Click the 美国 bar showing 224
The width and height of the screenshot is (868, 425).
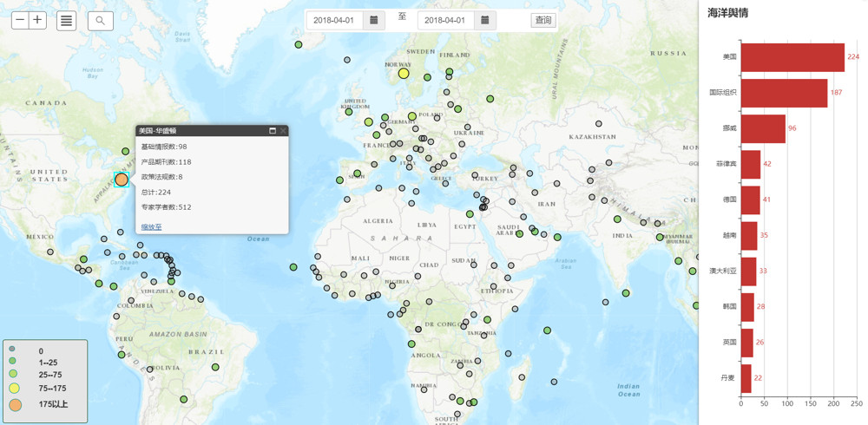[792, 57]
